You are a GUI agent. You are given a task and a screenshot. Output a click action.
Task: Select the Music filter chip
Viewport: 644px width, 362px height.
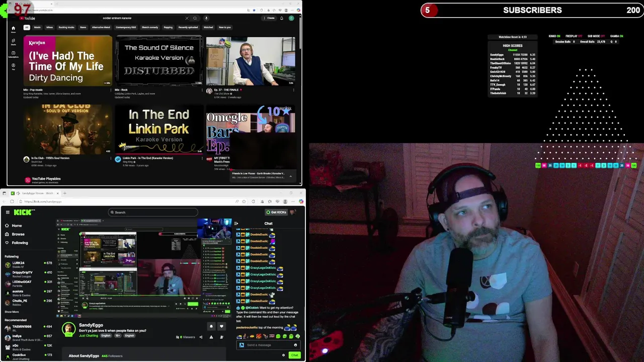(37, 27)
